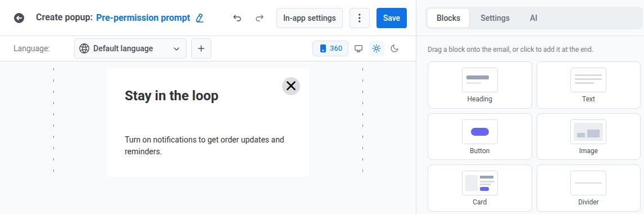Enable light theme preview
The width and height of the screenshot is (644, 214).
click(376, 48)
